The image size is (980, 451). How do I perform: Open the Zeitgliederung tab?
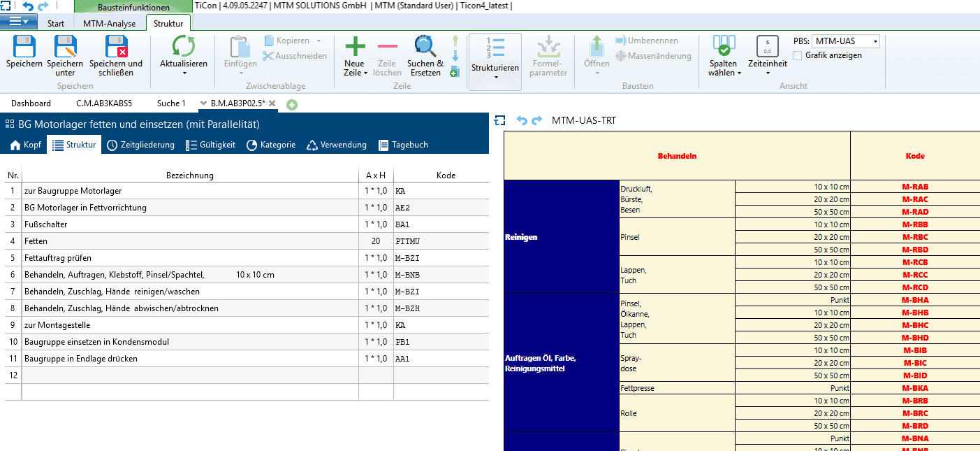(140, 145)
